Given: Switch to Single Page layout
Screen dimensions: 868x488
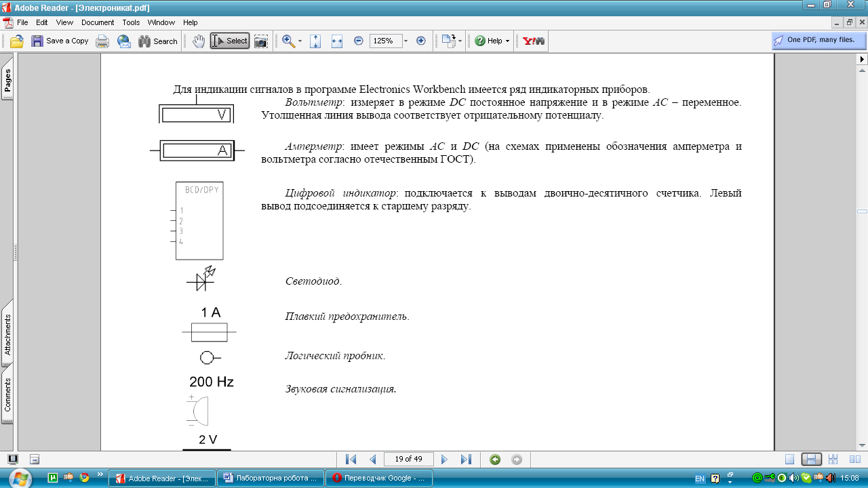Looking at the screenshot, I should pos(789,460).
